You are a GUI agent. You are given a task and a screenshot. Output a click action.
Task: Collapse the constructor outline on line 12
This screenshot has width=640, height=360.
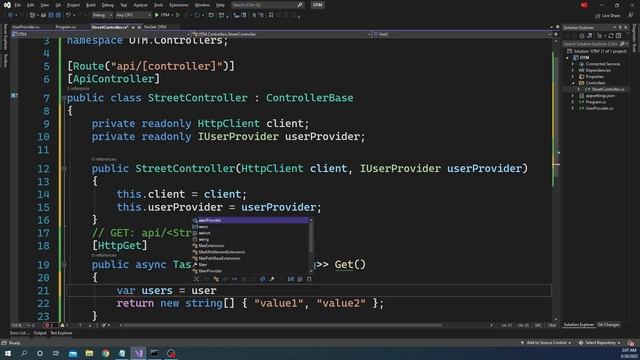point(64,169)
